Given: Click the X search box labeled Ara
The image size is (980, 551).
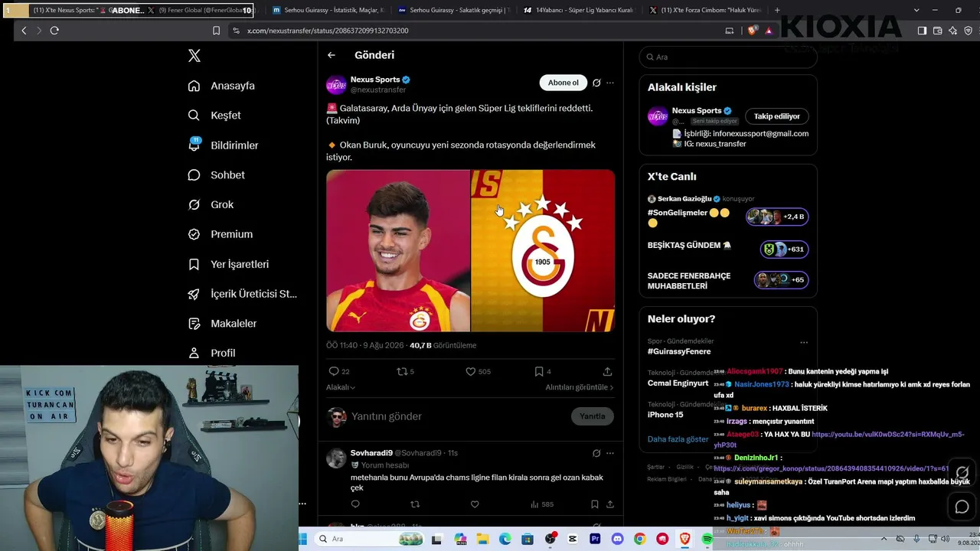Looking at the screenshot, I should tap(728, 57).
